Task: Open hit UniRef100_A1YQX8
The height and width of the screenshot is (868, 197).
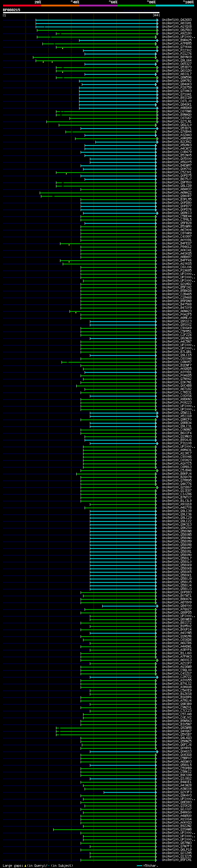Action: point(177,26)
